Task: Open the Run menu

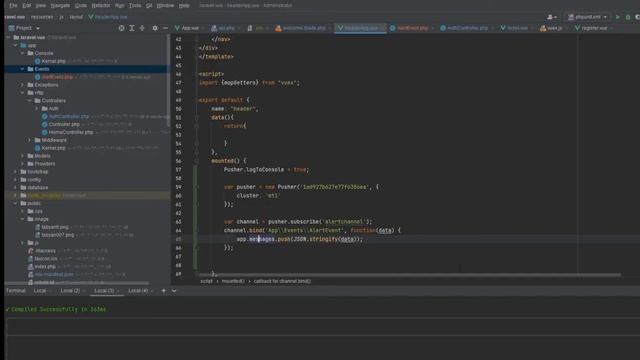Action: click(120, 6)
